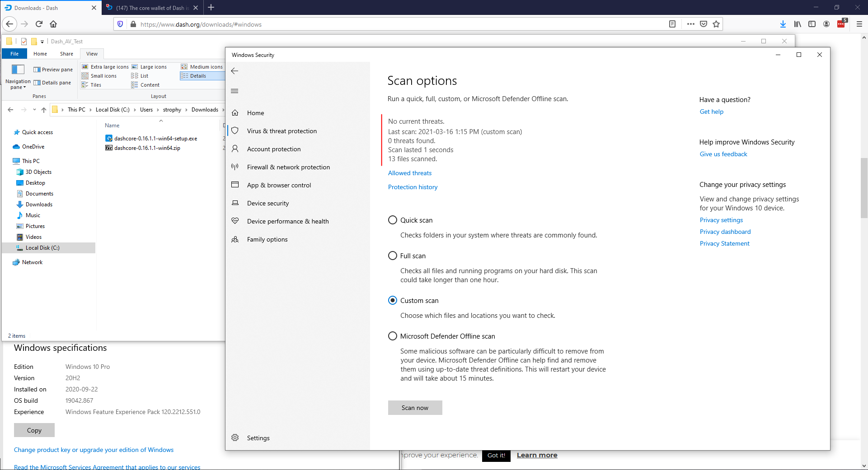Viewport: 868px width, 470px height.
Task: Toggle reader view in address bar
Action: (672, 24)
